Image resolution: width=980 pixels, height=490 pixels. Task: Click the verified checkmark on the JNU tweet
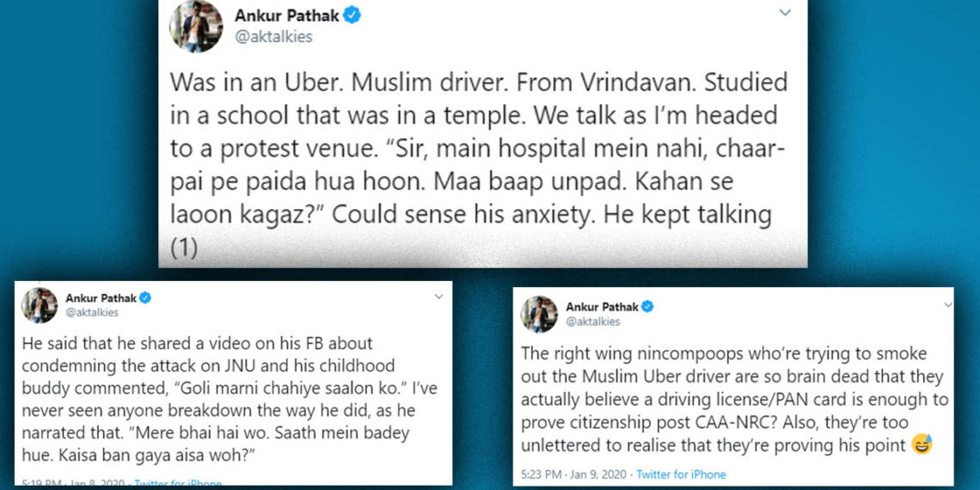[146, 298]
